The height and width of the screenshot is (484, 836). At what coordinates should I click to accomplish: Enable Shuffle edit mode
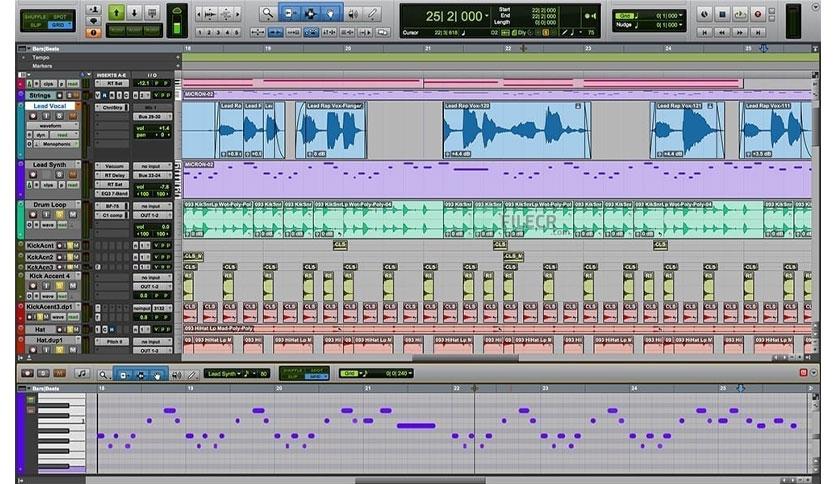[x=35, y=17]
